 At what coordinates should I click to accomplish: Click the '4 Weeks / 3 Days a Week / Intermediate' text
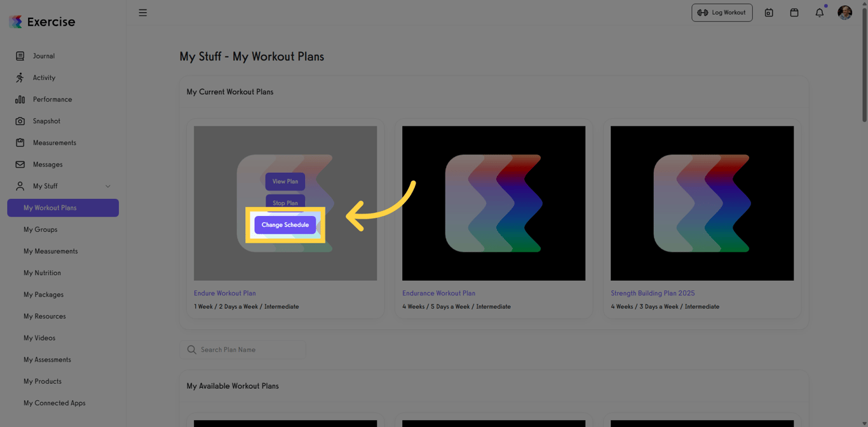pyautogui.click(x=665, y=306)
